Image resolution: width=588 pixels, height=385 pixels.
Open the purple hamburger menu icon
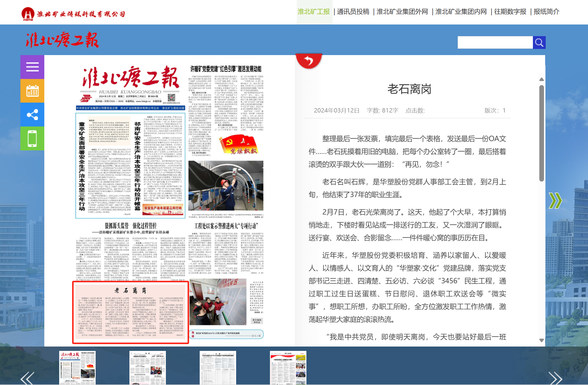tap(32, 67)
